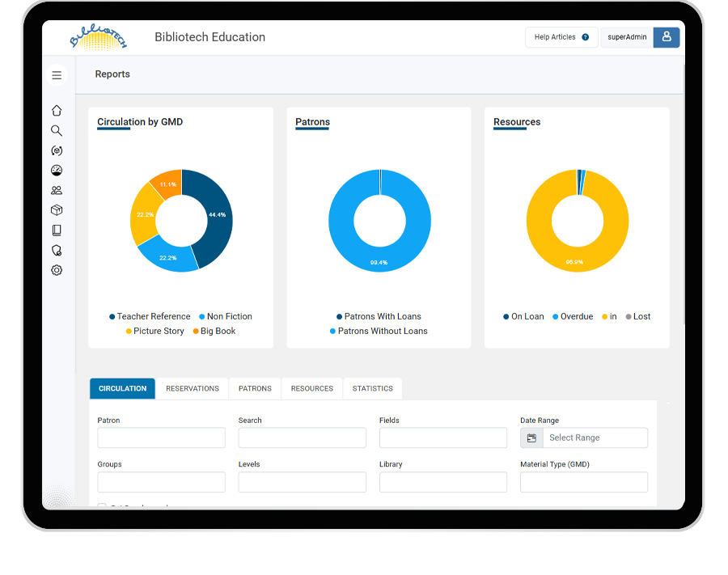Image resolution: width=728 pixels, height=575 pixels.
Task: Expand the Material Type (GMD) dropdown
Action: 583,482
